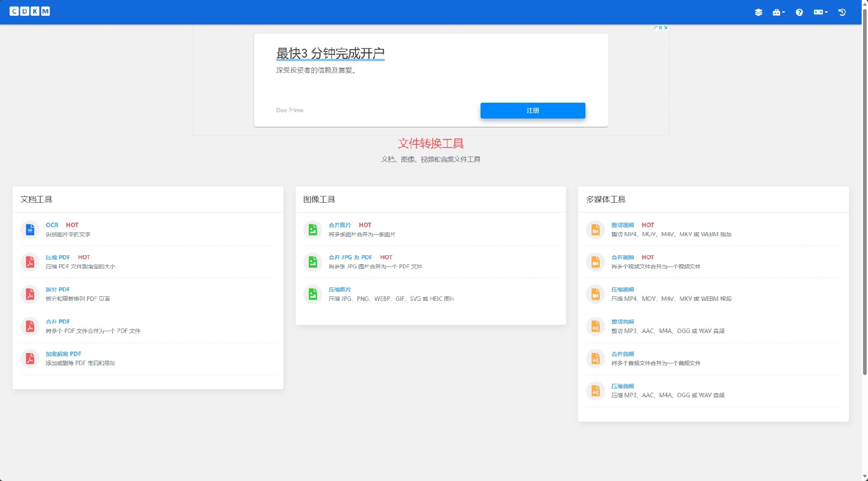The width and height of the screenshot is (868, 481).
Task: Click the 压缩图片 green icon
Action: (312, 294)
